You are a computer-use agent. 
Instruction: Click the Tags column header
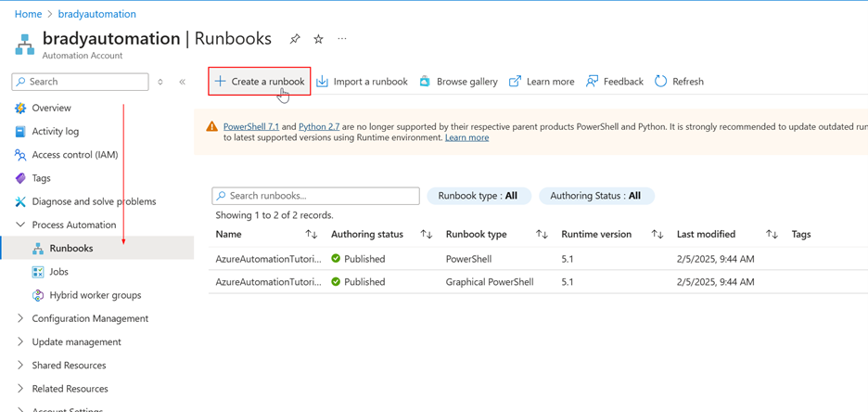(801, 234)
